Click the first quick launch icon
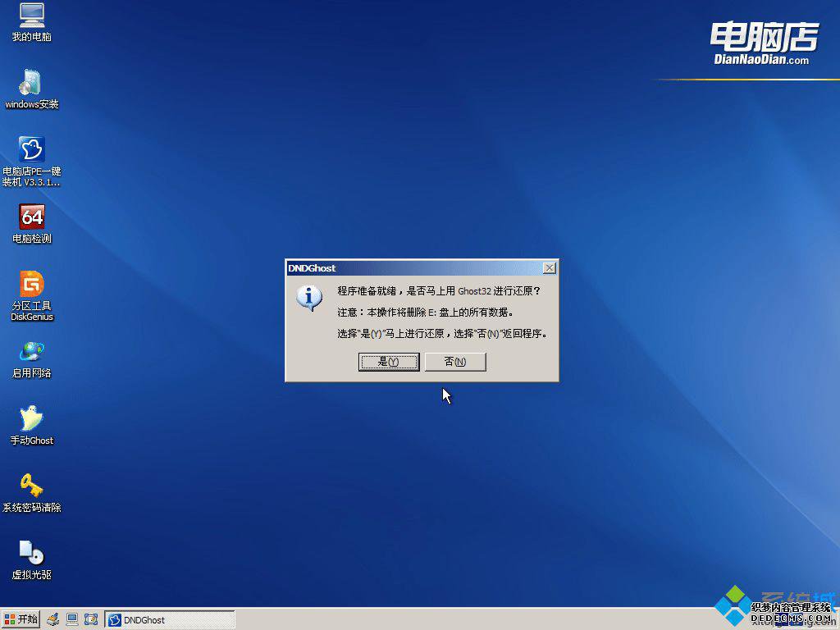 [x=52, y=620]
